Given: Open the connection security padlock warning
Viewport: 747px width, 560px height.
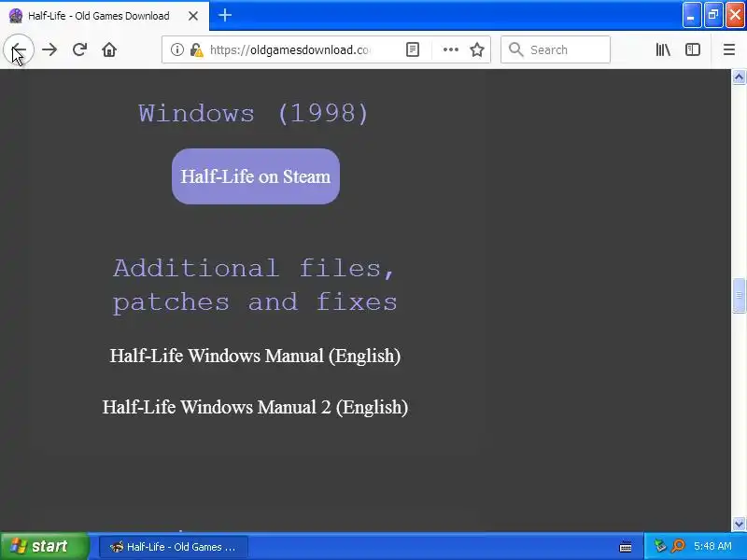Looking at the screenshot, I should point(196,49).
